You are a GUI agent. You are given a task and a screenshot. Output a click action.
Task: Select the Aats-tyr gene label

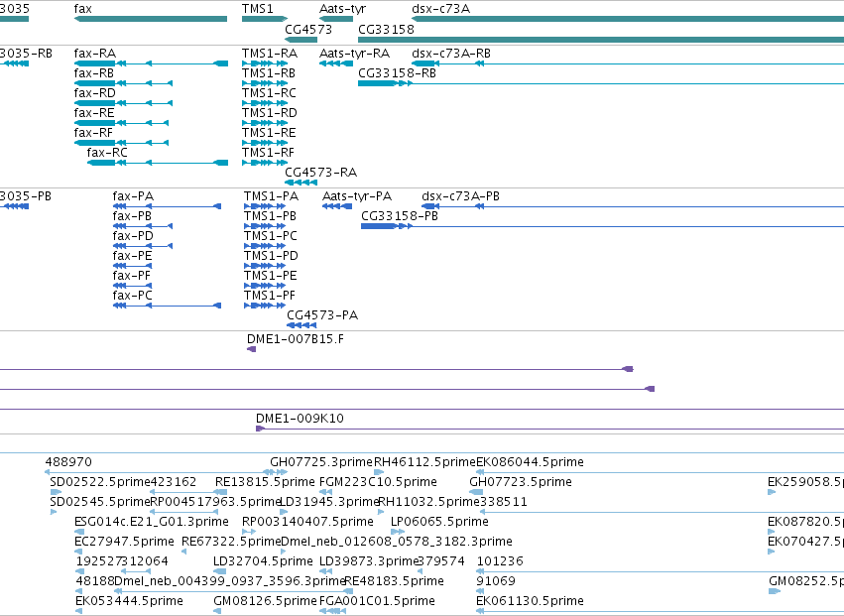[x=342, y=9]
